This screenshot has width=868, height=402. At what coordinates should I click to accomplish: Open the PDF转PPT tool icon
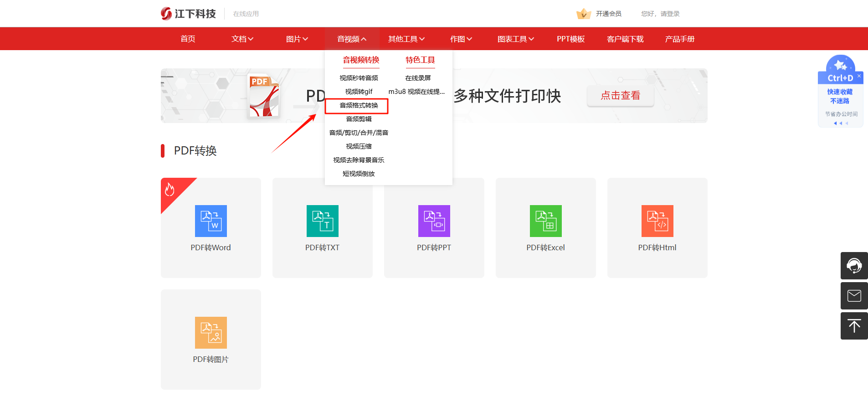(434, 221)
